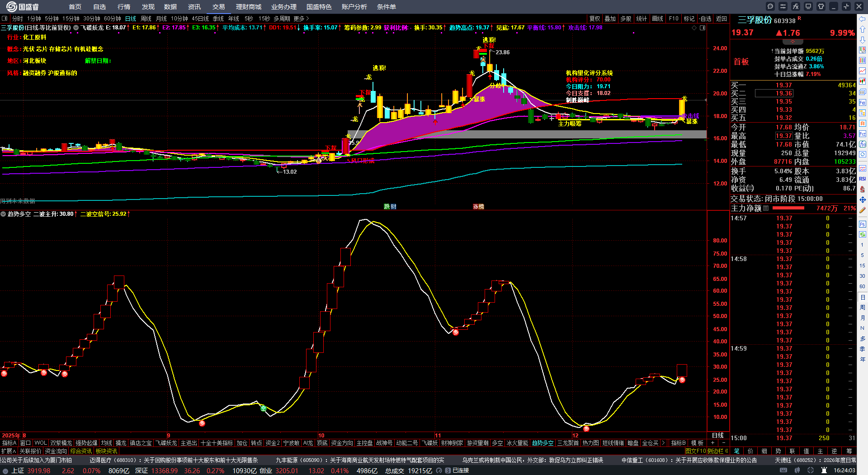Open the 理财商城 menu
Image resolution: width=868 pixels, height=475 pixels.
pos(249,7)
